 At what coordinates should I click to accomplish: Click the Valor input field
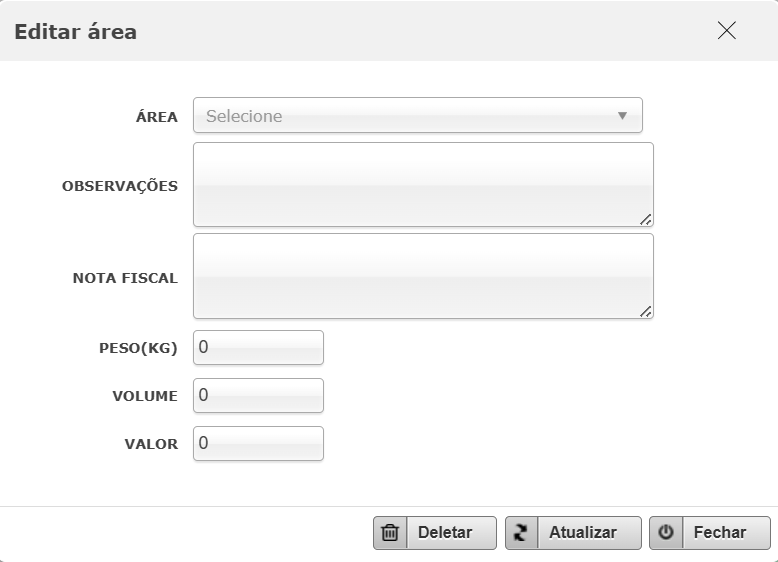pos(258,444)
